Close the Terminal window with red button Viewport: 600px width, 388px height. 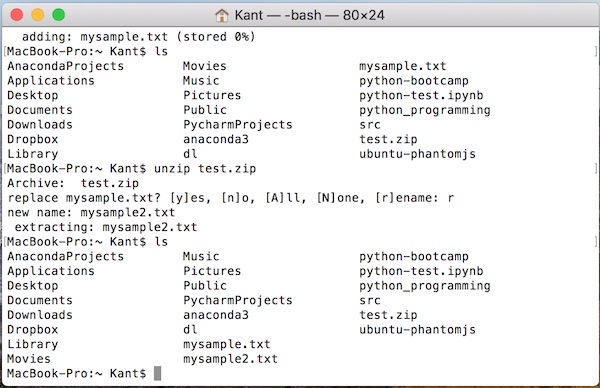(17, 15)
